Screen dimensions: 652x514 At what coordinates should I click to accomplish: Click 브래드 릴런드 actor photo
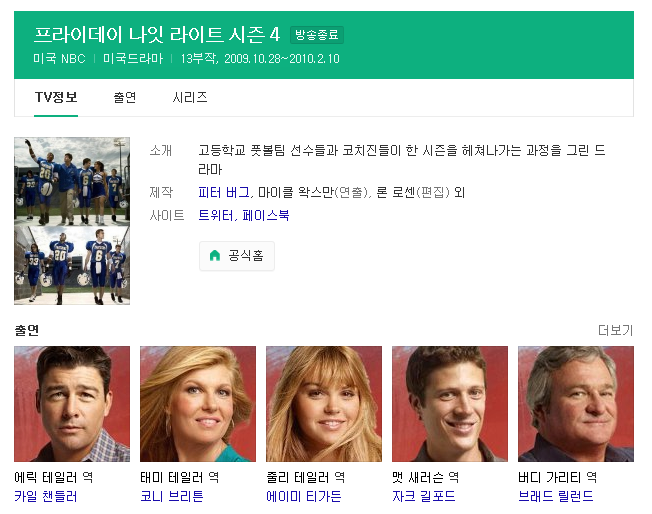point(576,404)
